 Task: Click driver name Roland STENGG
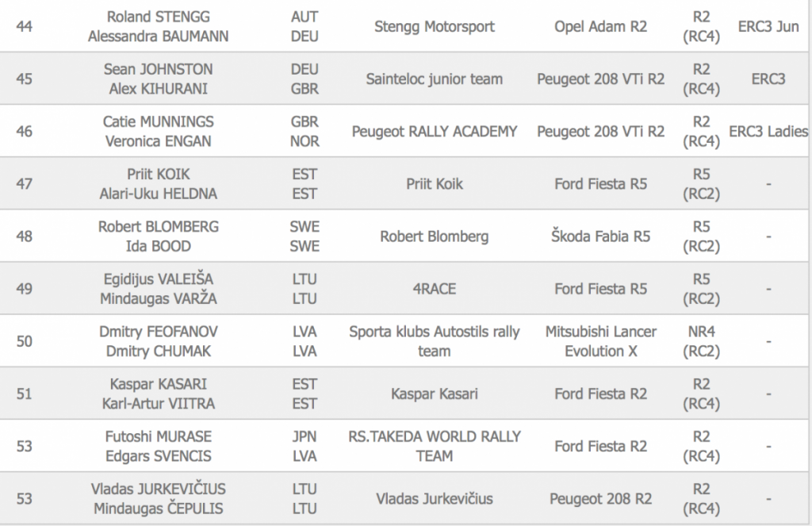click(x=158, y=17)
